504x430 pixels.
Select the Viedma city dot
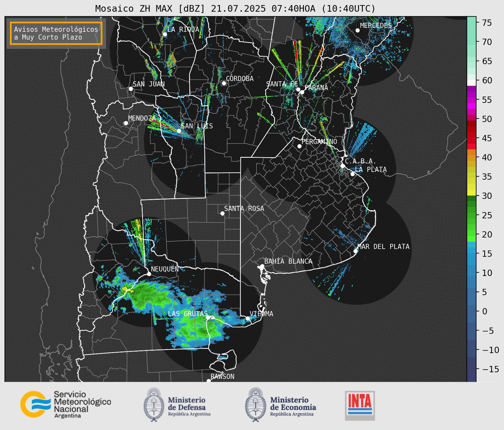pyautogui.click(x=248, y=318)
